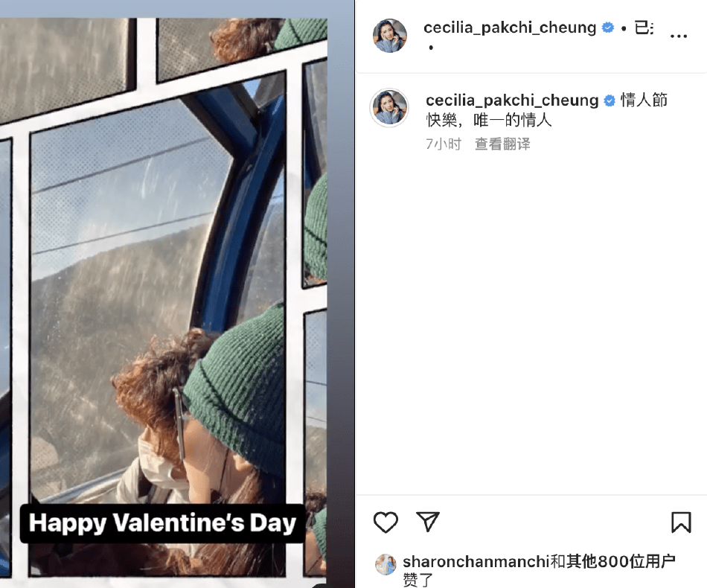Click the 7小时 timestamp
The height and width of the screenshot is (588, 707).
coord(444,144)
